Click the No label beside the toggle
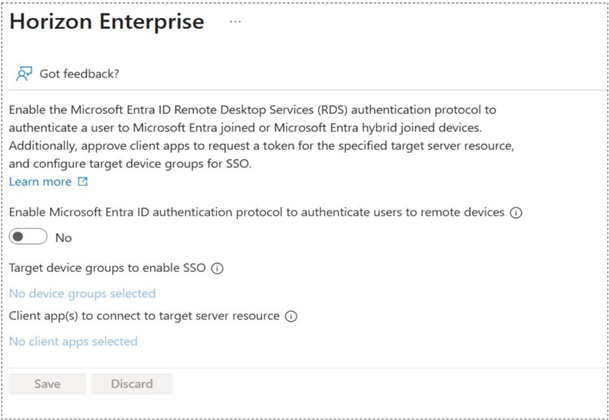 pos(63,238)
